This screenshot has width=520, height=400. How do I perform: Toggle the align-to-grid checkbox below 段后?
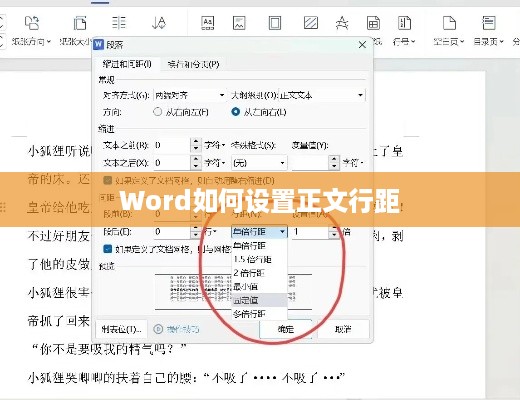pos(107,249)
